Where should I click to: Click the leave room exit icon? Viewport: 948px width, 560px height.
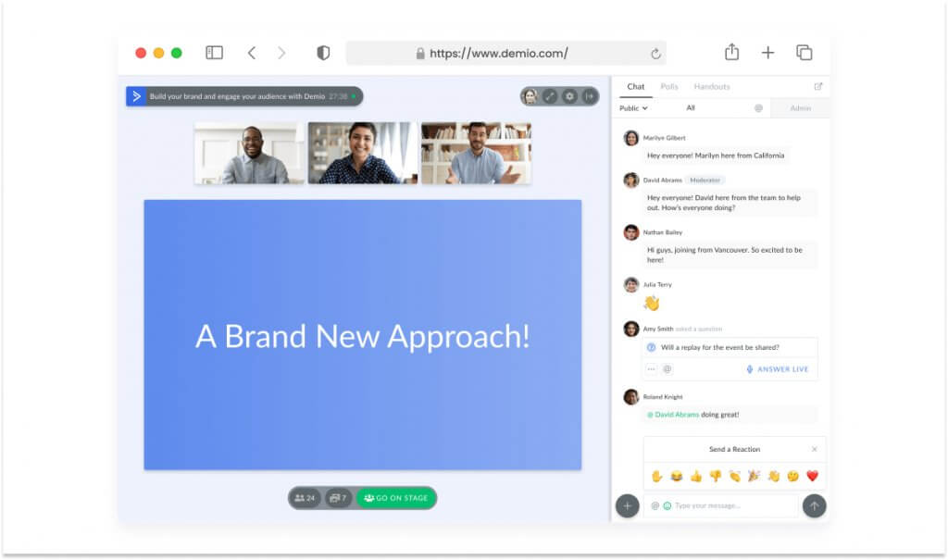pyautogui.click(x=589, y=96)
